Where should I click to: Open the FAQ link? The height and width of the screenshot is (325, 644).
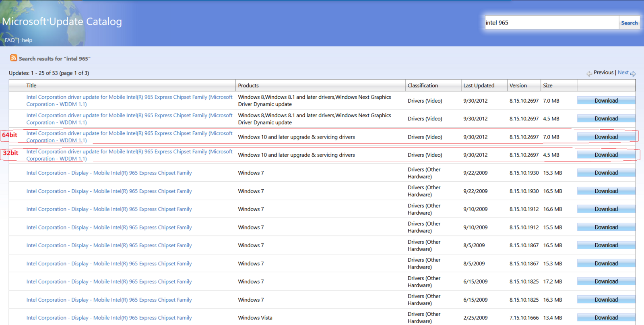pos(10,40)
